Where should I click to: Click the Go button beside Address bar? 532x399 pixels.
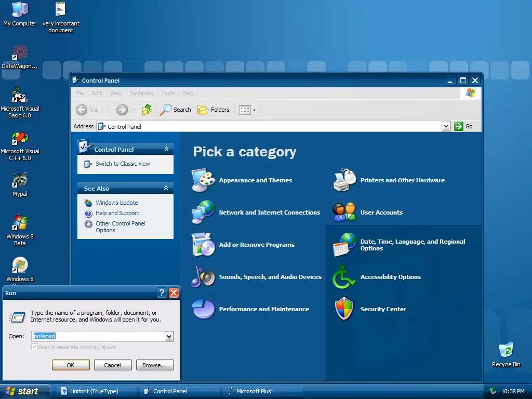tap(463, 126)
